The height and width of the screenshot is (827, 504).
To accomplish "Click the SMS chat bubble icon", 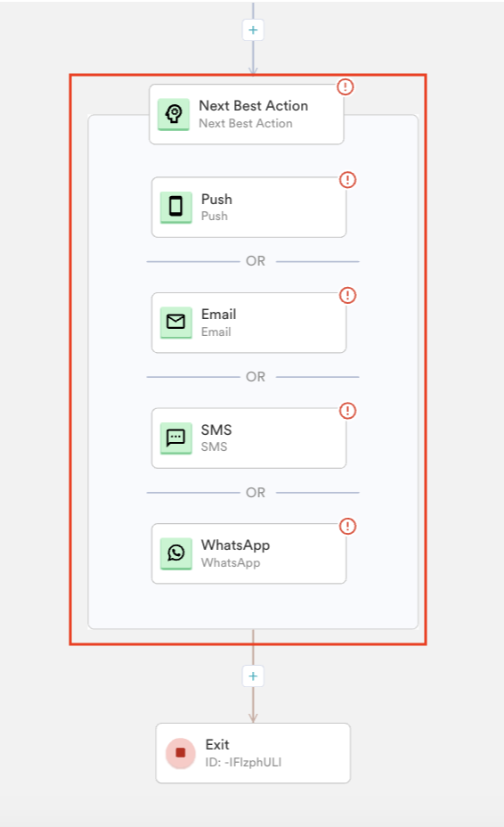I will tap(176, 438).
